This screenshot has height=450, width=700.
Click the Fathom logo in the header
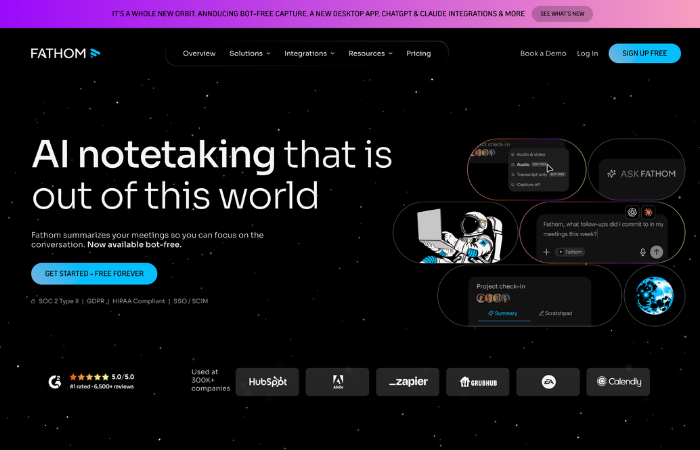(65, 53)
